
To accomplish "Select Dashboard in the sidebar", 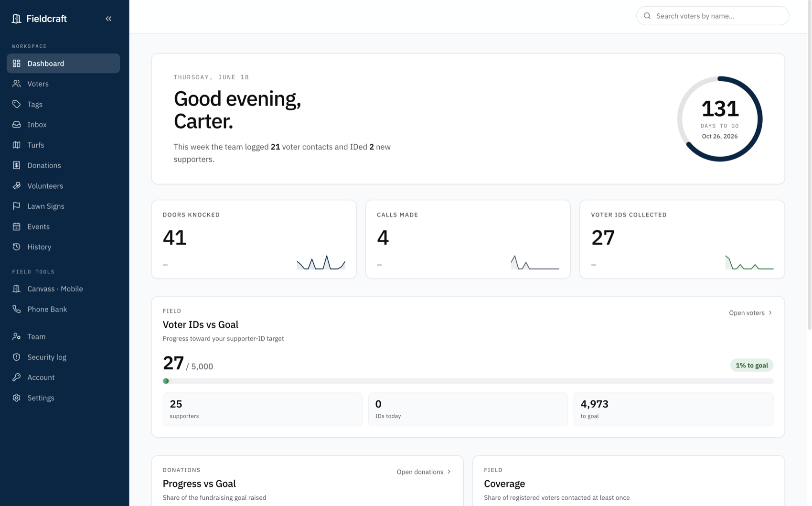I will [x=63, y=64].
